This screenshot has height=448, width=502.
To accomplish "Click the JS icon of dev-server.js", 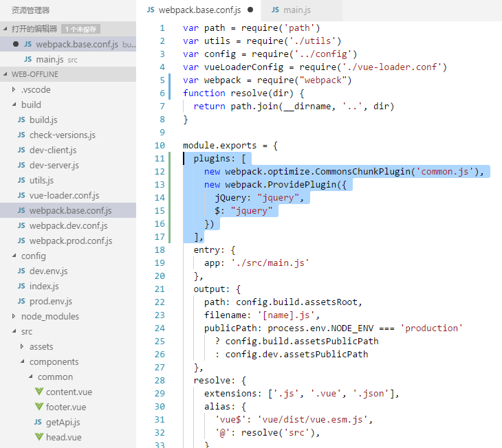I will [x=21, y=165].
